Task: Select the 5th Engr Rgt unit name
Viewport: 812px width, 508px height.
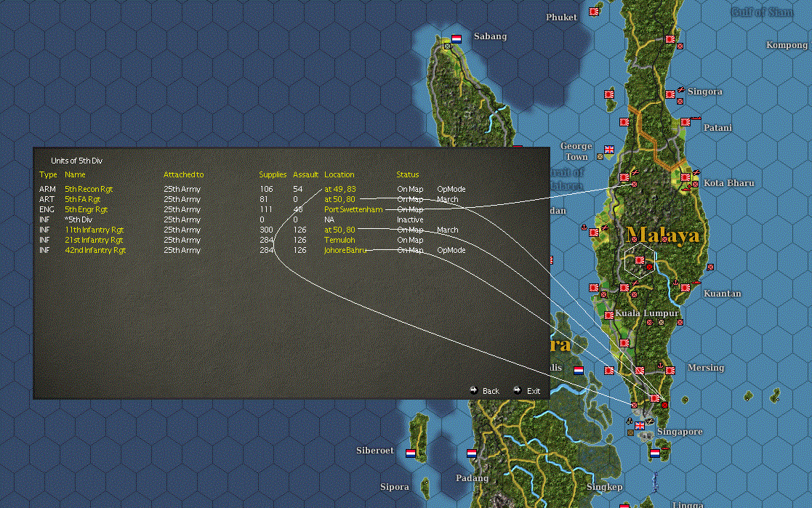Action: 86,209
